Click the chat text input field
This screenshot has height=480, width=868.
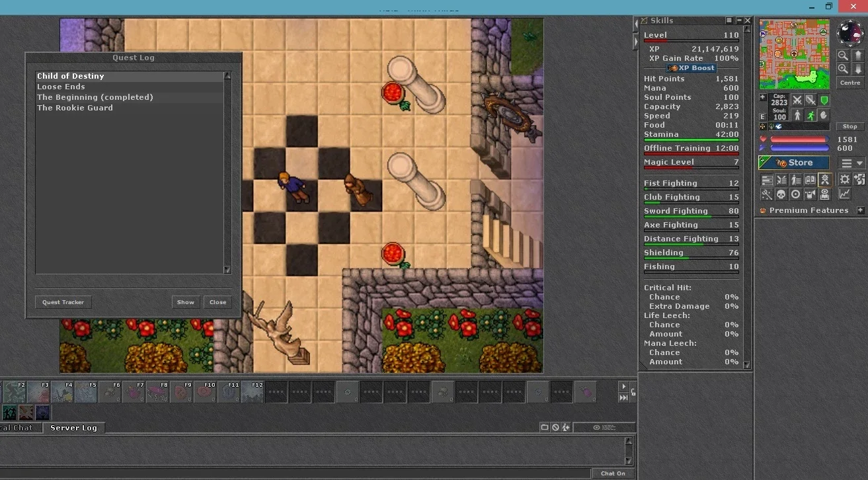point(295,473)
